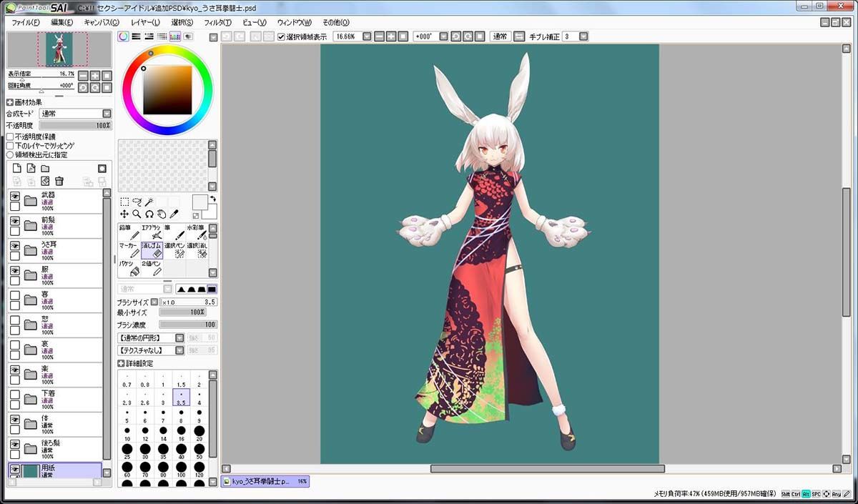
Task: Enable 不透明度保護 checkbox
Action: (10, 137)
